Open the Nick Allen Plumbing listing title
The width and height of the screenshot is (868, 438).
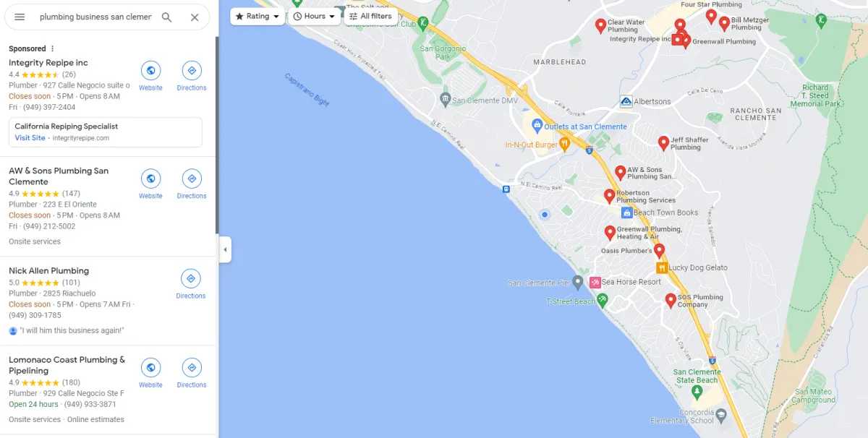point(48,271)
